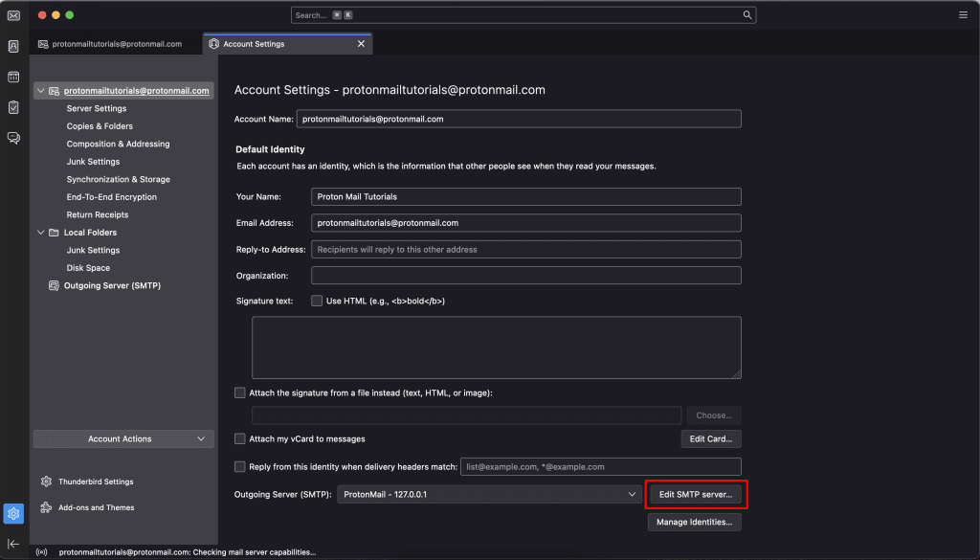Open the Mail space icon in sidebar
This screenshot has height=560, width=980.
(x=13, y=15)
